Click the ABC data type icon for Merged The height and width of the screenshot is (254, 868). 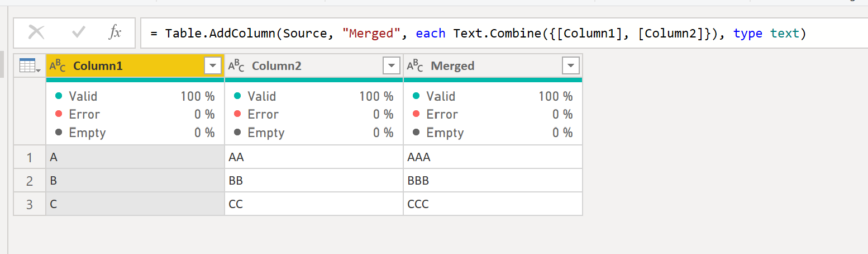point(415,66)
